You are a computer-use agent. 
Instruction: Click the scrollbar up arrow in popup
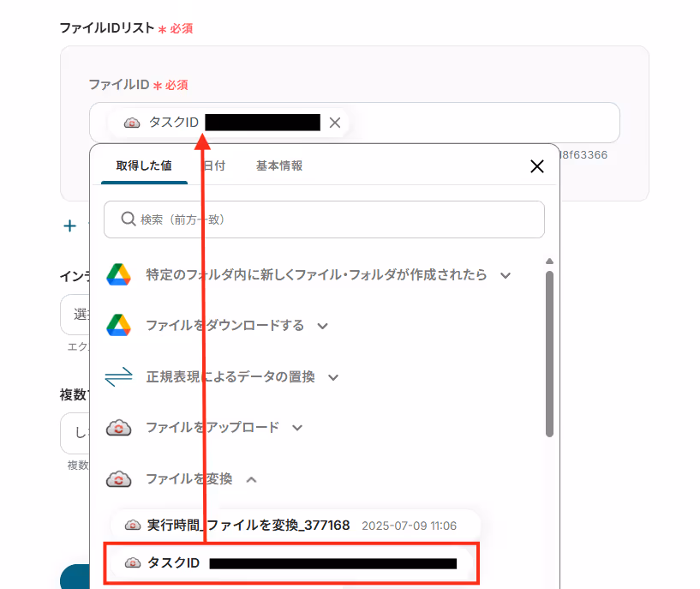click(x=549, y=261)
